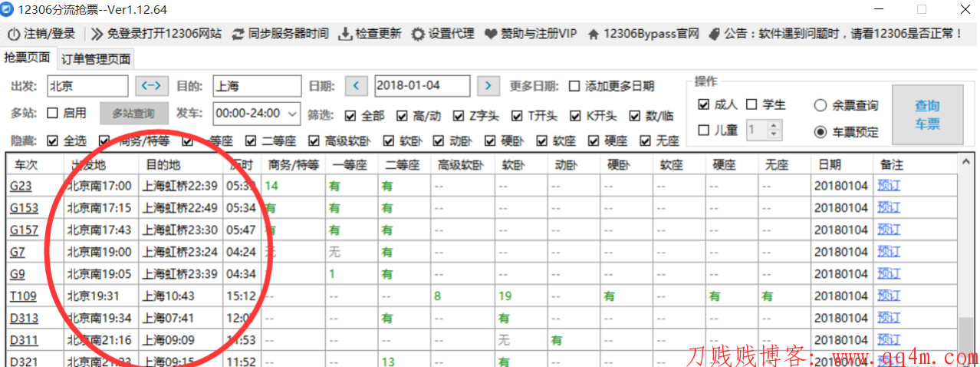
Task: Click 预订 for train G23
Action: click(x=889, y=185)
